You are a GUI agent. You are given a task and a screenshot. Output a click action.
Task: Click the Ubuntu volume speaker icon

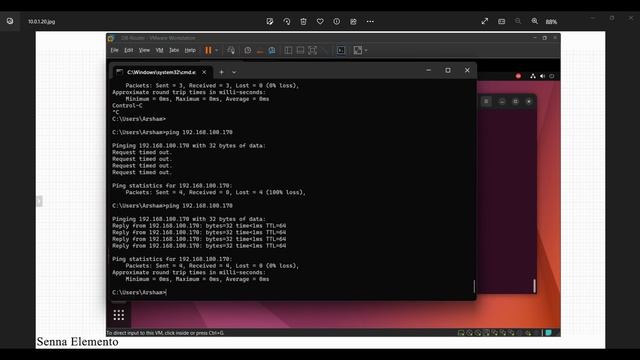[542, 76]
